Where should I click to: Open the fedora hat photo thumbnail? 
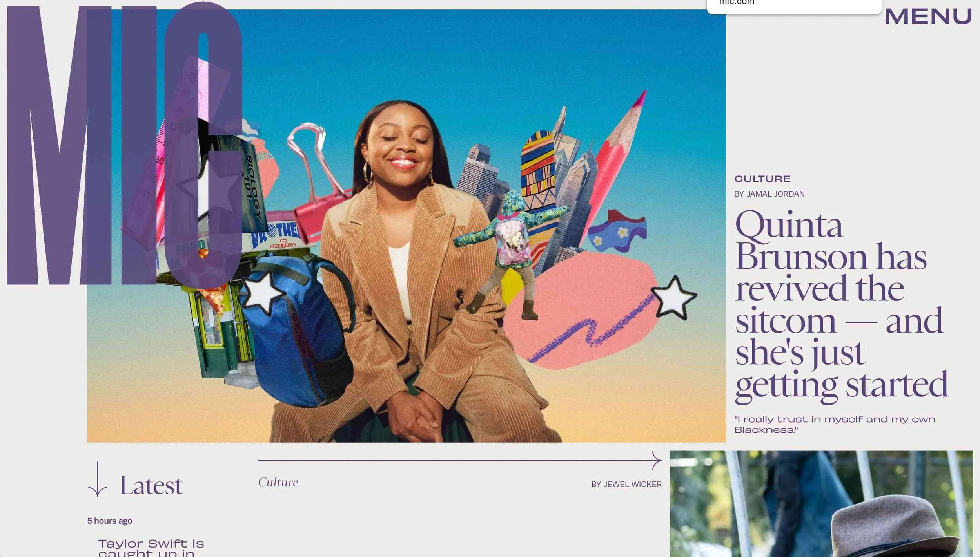[821, 504]
